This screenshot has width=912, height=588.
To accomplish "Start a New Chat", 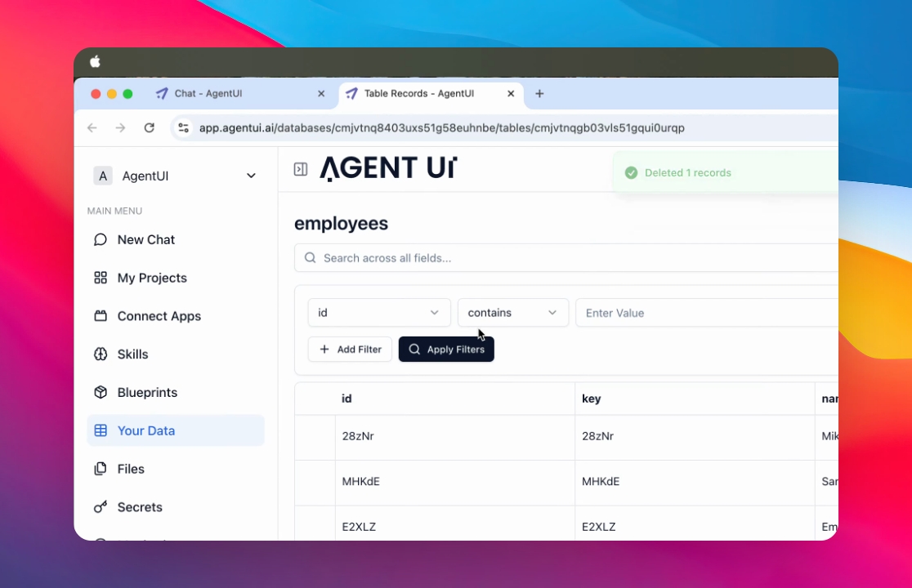I will click(x=176, y=240).
